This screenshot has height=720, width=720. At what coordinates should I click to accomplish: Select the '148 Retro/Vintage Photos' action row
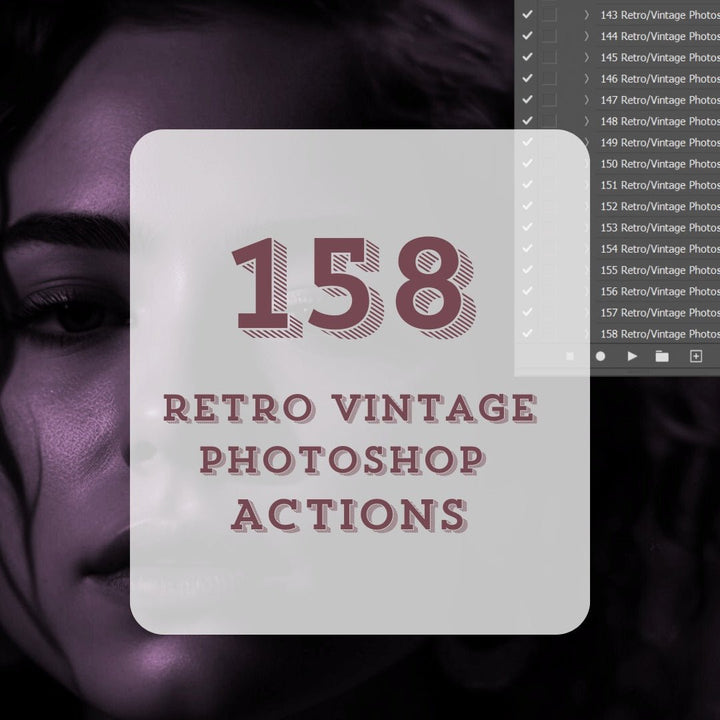pyautogui.click(x=658, y=121)
